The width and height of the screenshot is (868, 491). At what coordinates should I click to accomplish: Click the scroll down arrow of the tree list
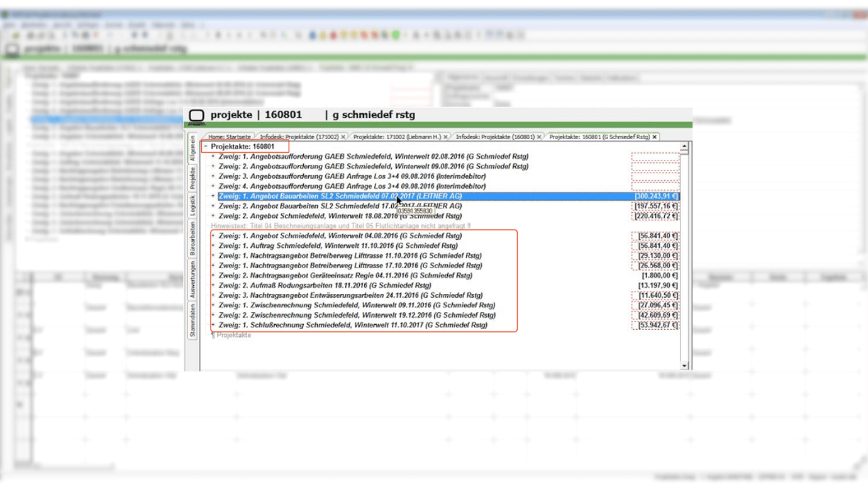click(684, 365)
